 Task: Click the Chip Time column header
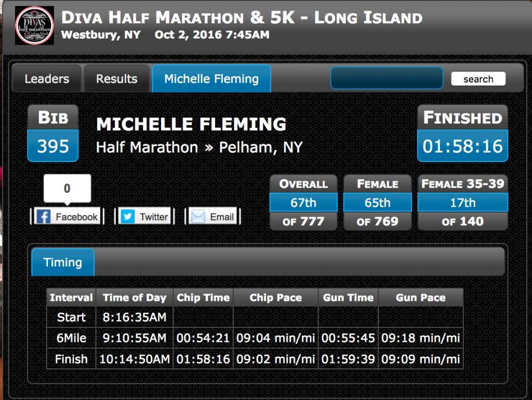point(203,298)
